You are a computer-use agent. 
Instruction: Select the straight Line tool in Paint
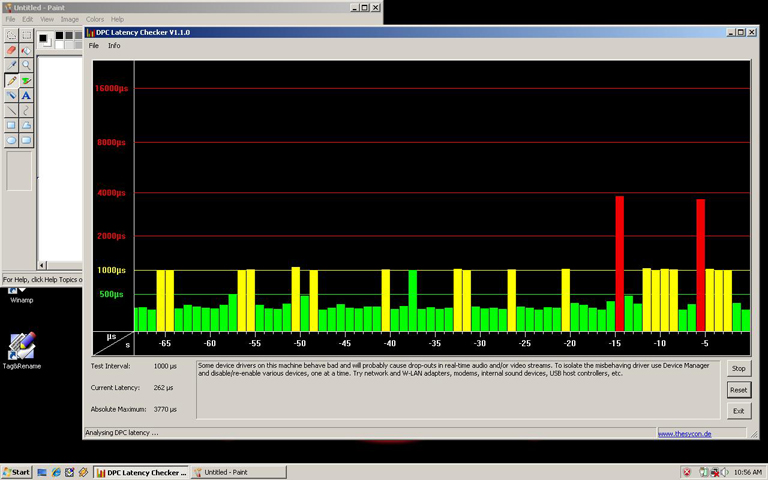[x=11, y=110]
